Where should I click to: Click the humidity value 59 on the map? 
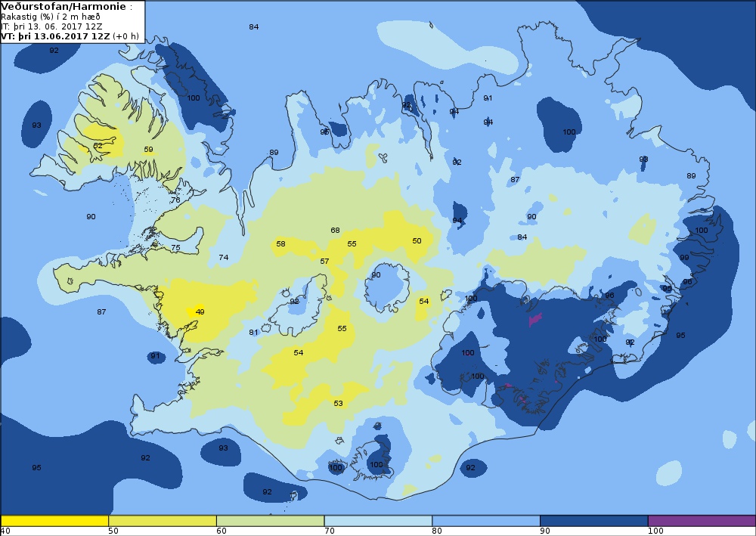148,150
